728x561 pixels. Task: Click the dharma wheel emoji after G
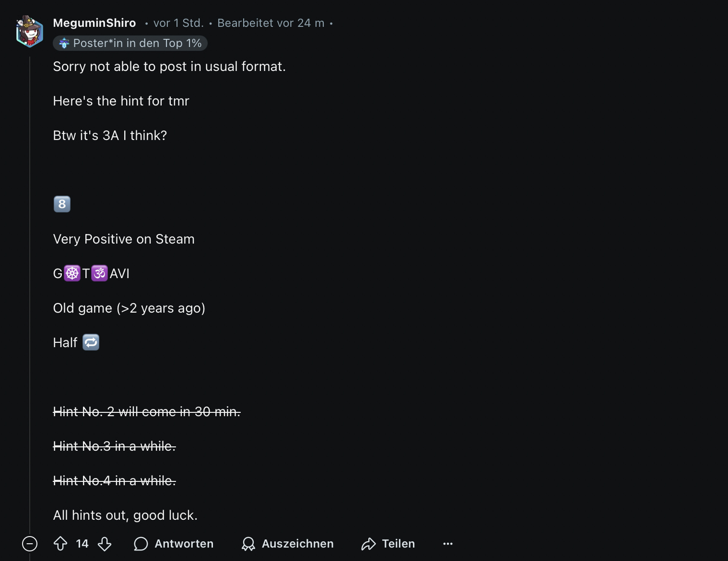tap(72, 273)
